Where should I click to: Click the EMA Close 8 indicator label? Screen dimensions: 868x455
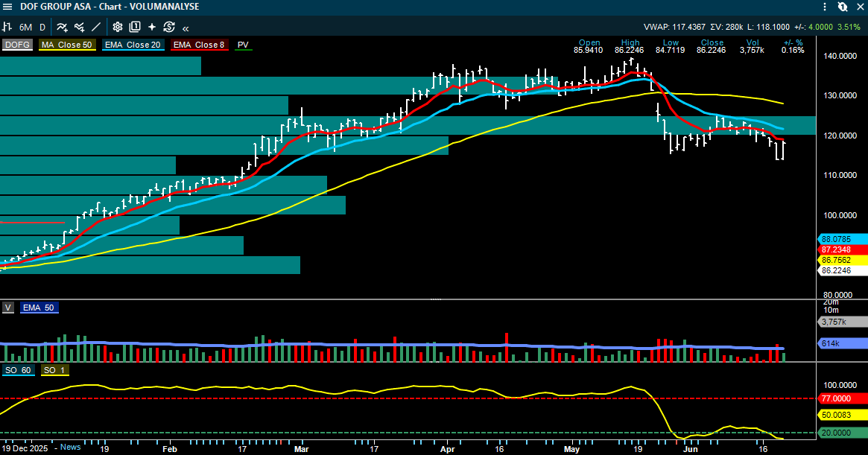click(x=199, y=45)
